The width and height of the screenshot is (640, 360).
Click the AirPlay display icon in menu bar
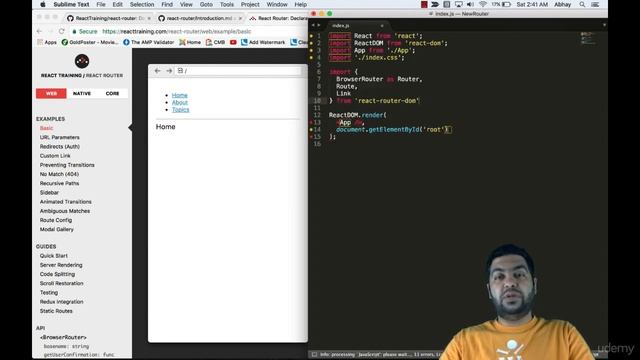[x=459, y=4]
